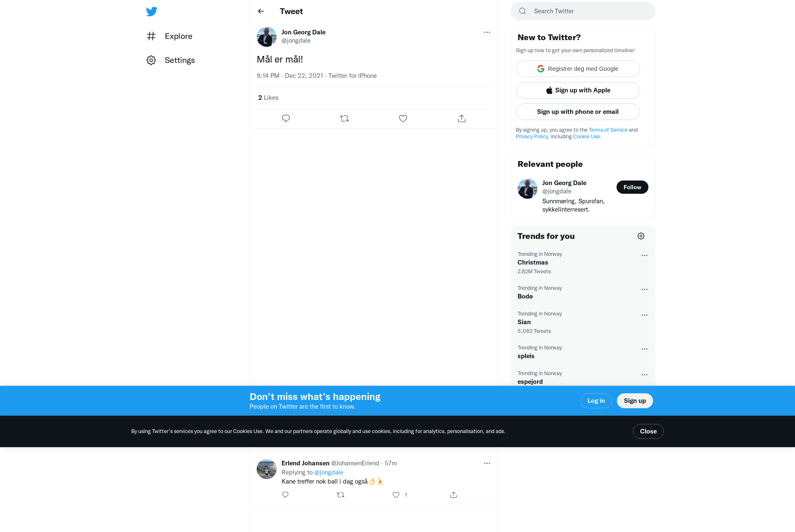This screenshot has height=532, width=795.
Task: Share the main tweet via share icon
Action: pyautogui.click(x=462, y=118)
